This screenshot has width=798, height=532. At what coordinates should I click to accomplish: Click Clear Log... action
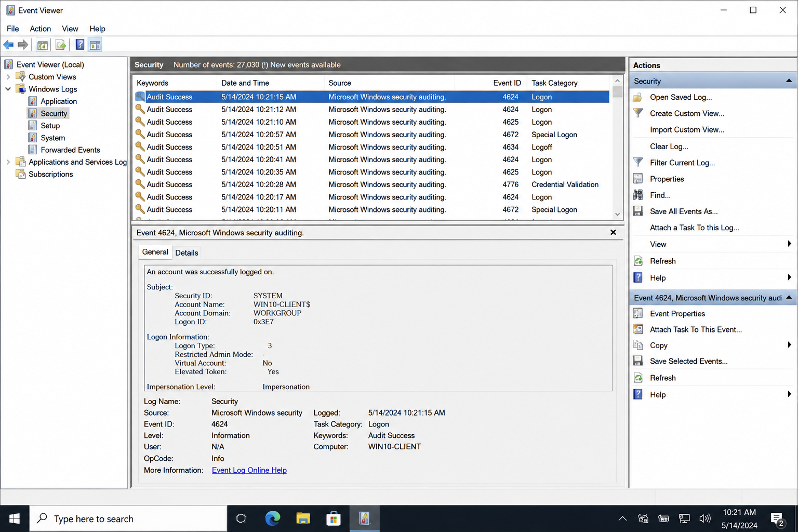pyautogui.click(x=669, y=147)
